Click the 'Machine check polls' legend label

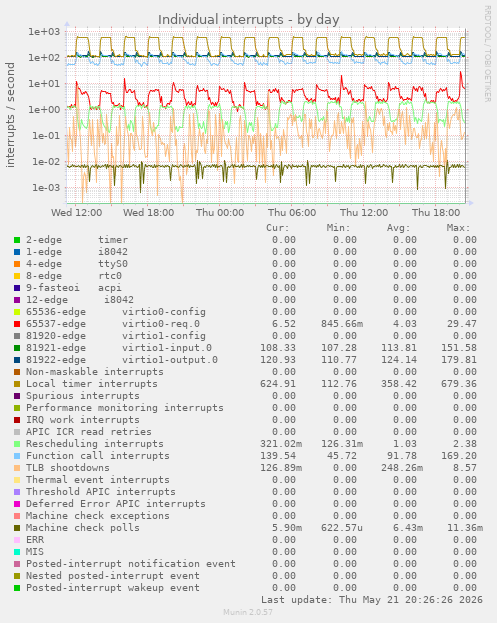[83, 528]
